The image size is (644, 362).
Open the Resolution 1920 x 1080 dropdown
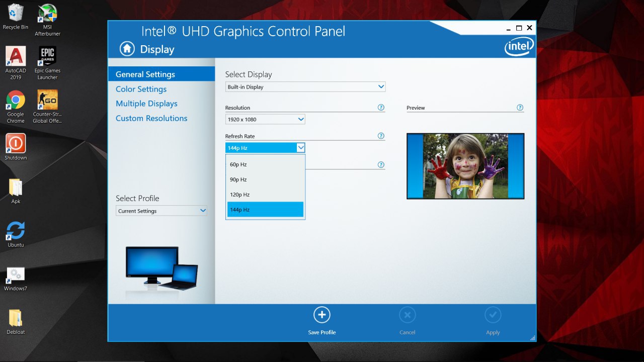click(265, 119)
